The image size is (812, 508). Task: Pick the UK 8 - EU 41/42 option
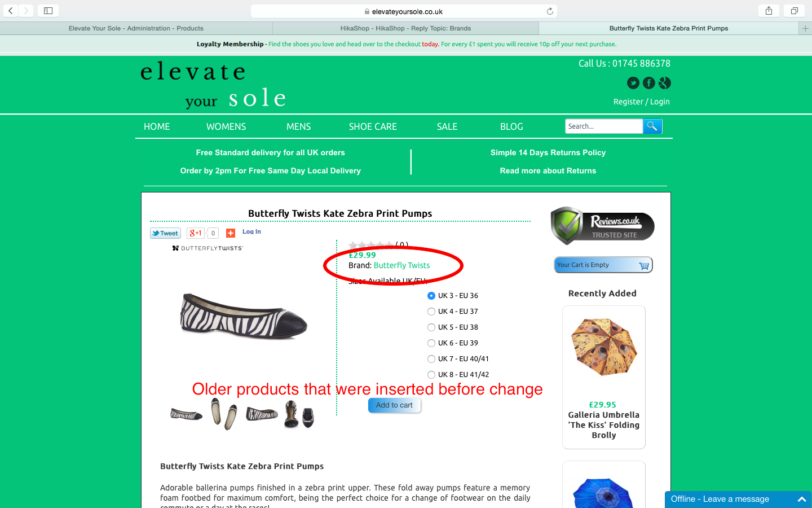[x=431, y=375]
